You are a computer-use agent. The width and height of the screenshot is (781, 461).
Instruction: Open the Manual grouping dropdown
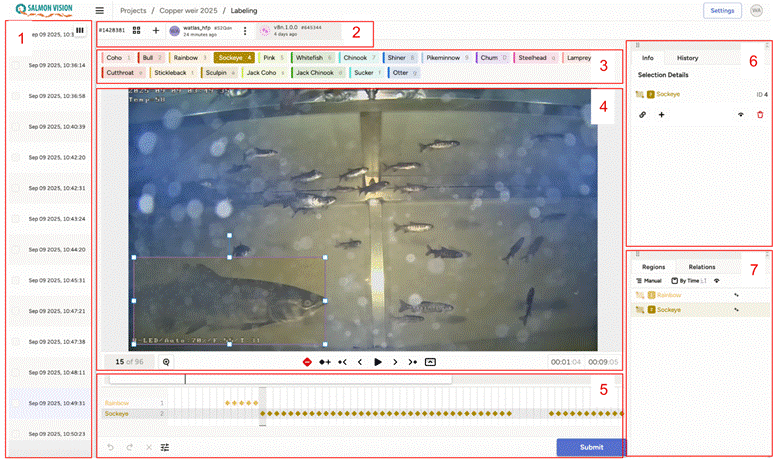pyautogui.click(x=648, y=281)
